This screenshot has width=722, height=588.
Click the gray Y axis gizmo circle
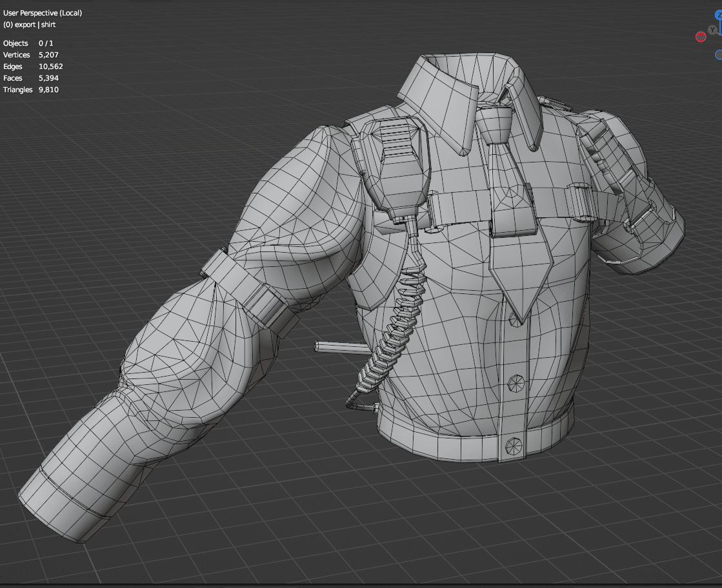(x=713, y=30)
